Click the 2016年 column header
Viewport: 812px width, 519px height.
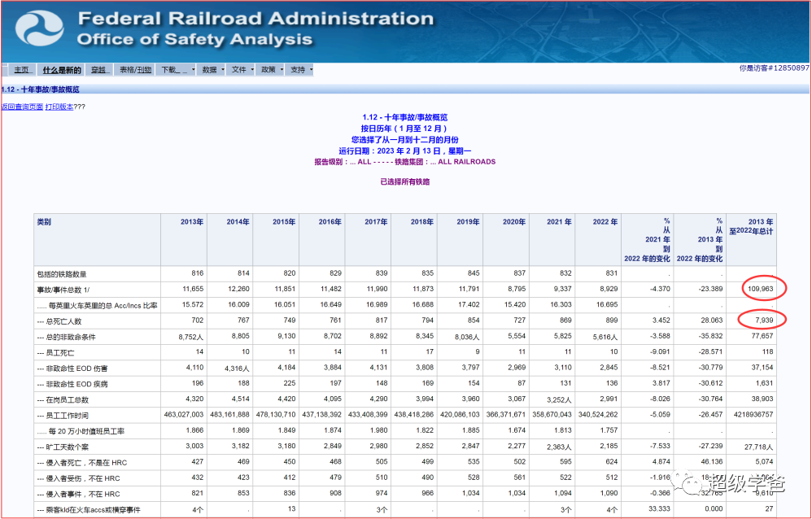coord(330,222)
